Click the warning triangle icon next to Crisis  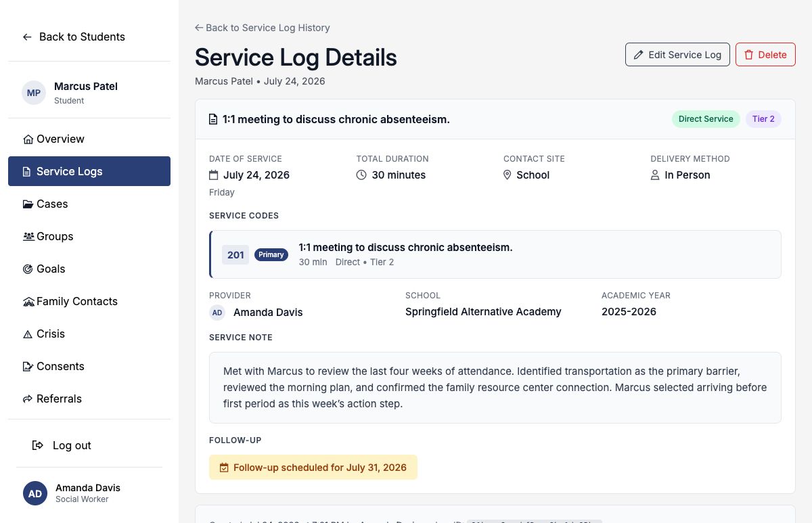(28, 334)
